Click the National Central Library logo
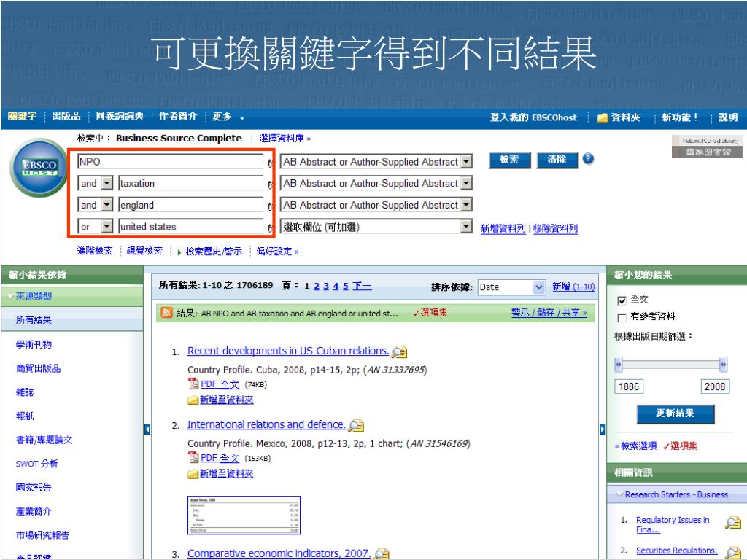Viewport: 747px width, 560px height. (x=707, y=146)
